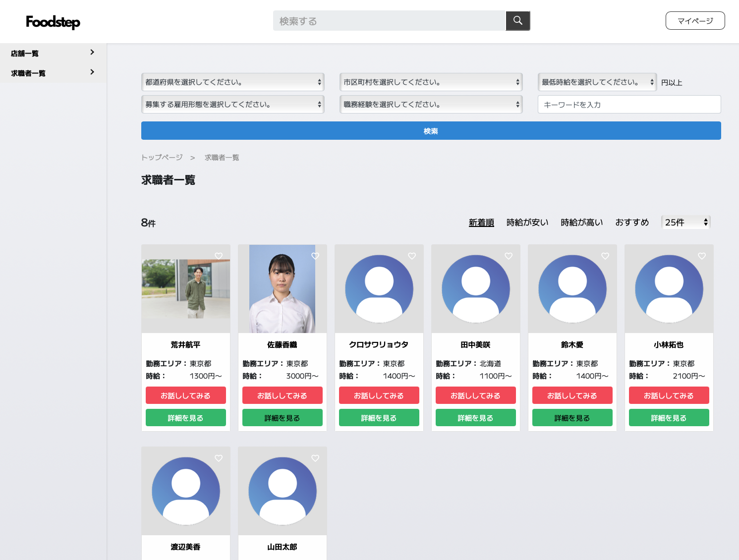
Task: Sort results by 時給が高い
Action: click(581, 223)
